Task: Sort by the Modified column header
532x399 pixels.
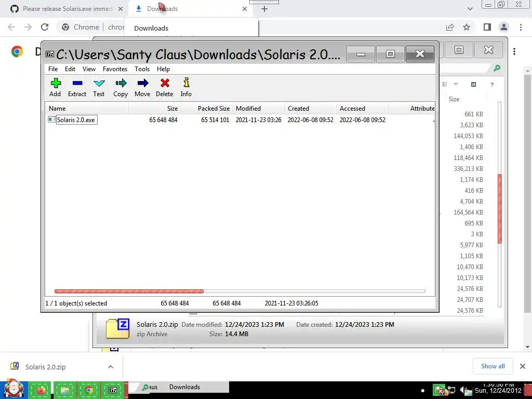Action: coord(259,109)
